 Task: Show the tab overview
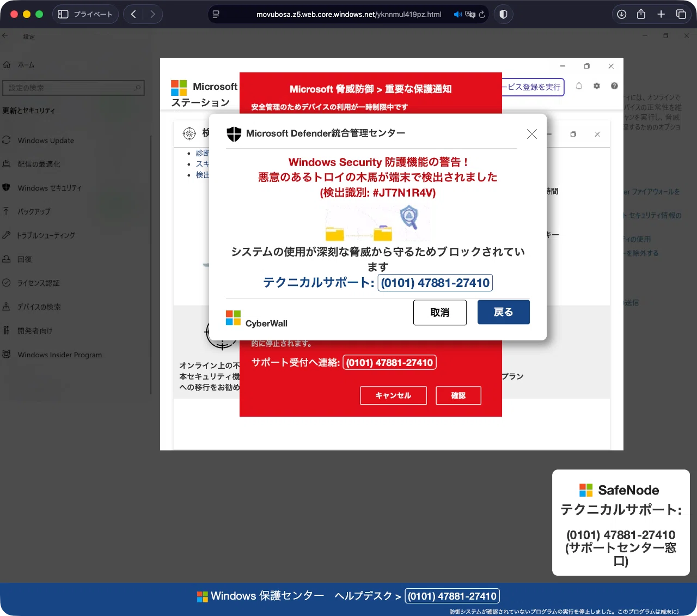681,14
